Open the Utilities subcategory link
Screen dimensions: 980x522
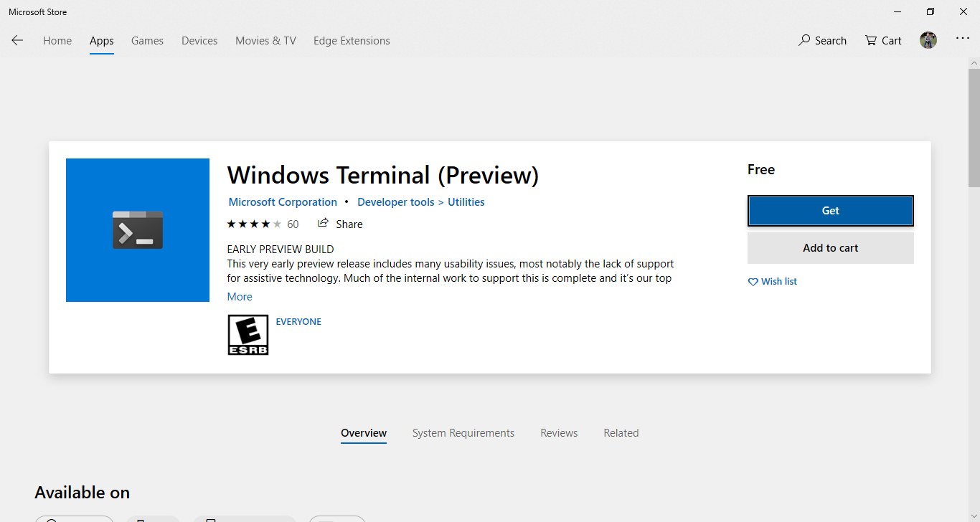pos(466,202)
